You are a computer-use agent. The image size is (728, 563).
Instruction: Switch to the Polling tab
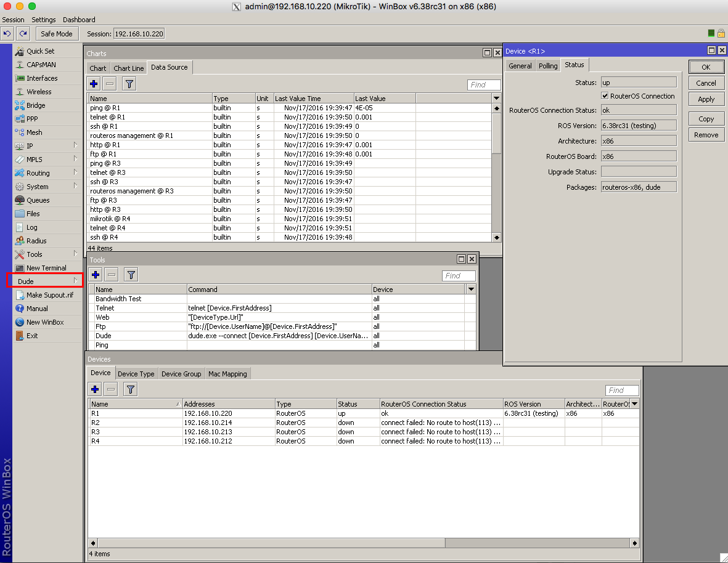point(548,66)
